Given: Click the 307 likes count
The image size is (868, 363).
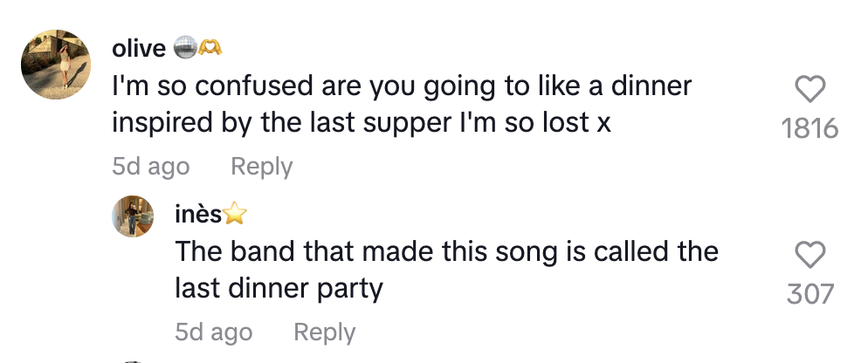Looking at the screenshot, I should [x=809, y=294].
